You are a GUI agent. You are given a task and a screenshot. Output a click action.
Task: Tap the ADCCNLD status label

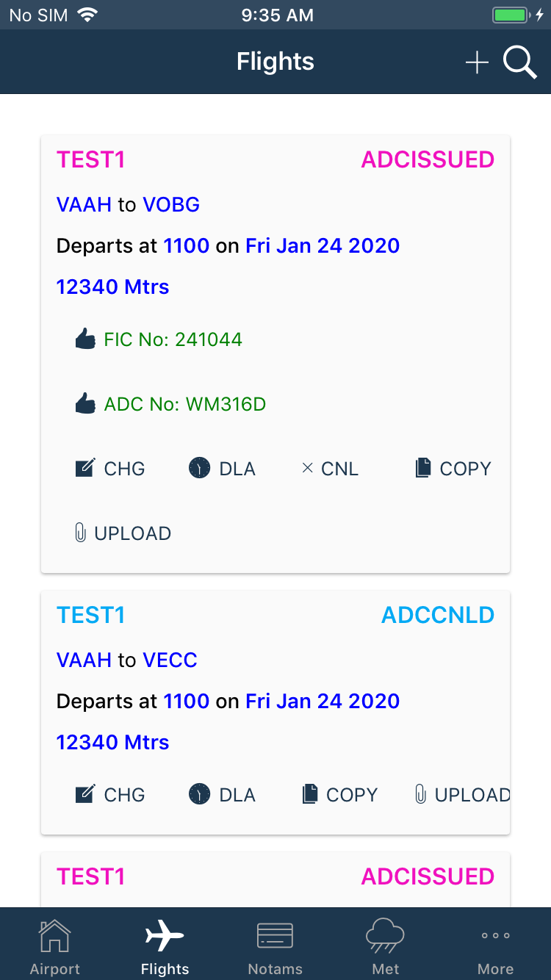click(x=438, y=616)
